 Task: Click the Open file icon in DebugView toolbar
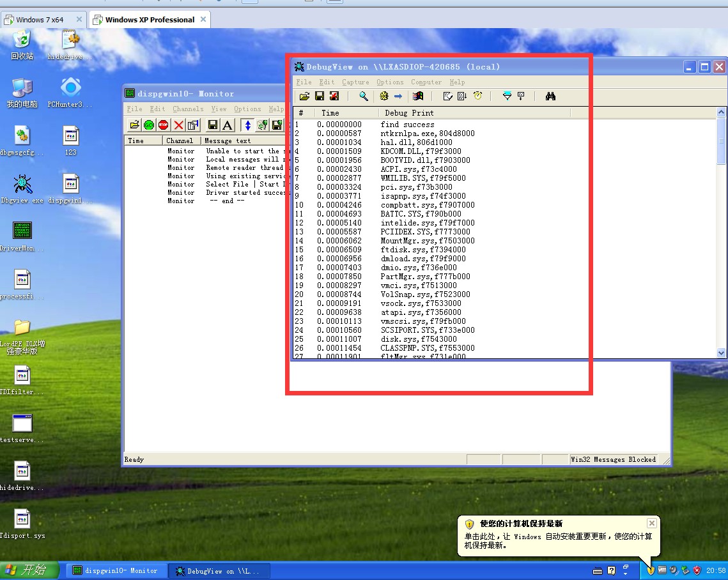pos(305,96)
